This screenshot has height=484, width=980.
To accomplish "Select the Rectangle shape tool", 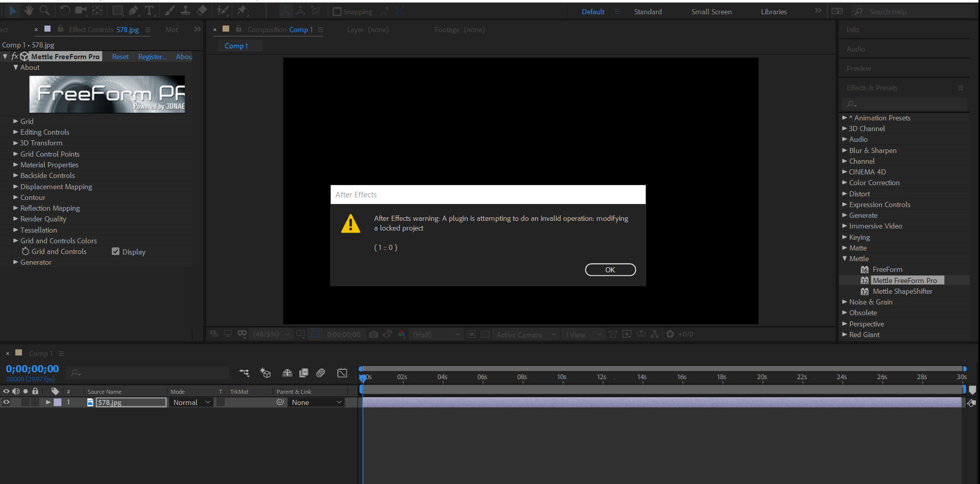I will click(x=117, y=10).
